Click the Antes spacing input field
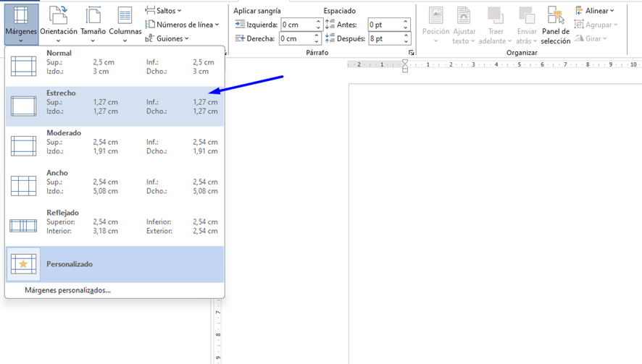This screenshot has width=642, height=364. coord(385,25)
